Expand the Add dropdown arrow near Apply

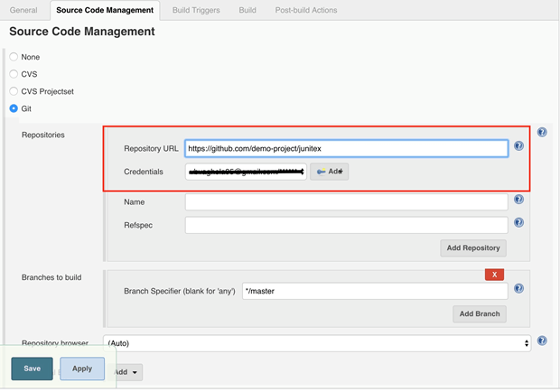(135, 372)
